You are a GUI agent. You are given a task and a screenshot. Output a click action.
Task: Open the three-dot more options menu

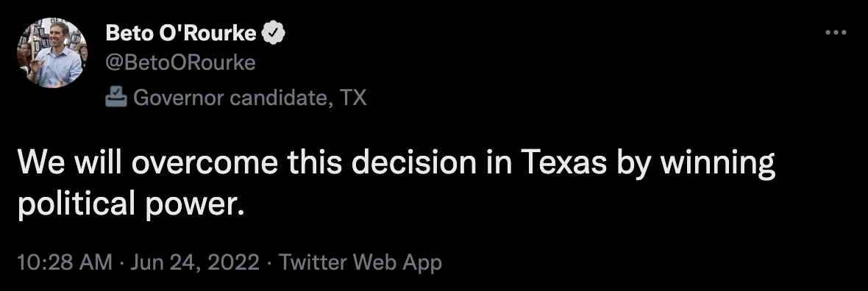point(836,33)
